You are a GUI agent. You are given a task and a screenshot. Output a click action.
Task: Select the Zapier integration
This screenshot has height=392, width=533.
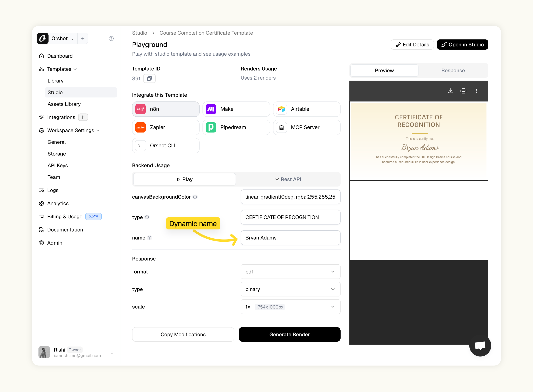166,127
